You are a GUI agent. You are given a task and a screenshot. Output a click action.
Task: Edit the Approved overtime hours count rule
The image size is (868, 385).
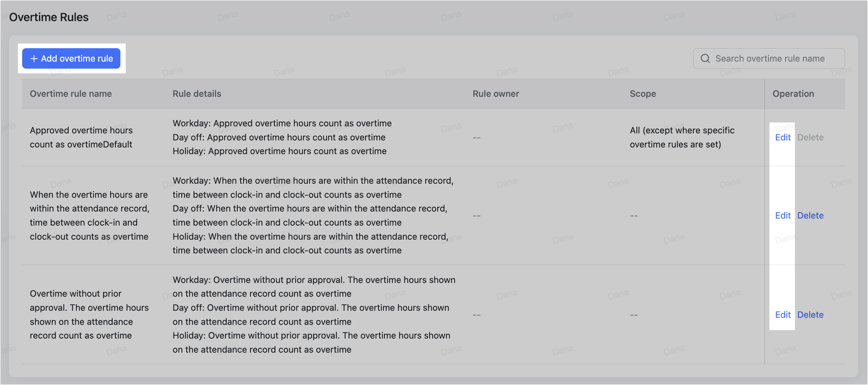(x=782, y=137)
